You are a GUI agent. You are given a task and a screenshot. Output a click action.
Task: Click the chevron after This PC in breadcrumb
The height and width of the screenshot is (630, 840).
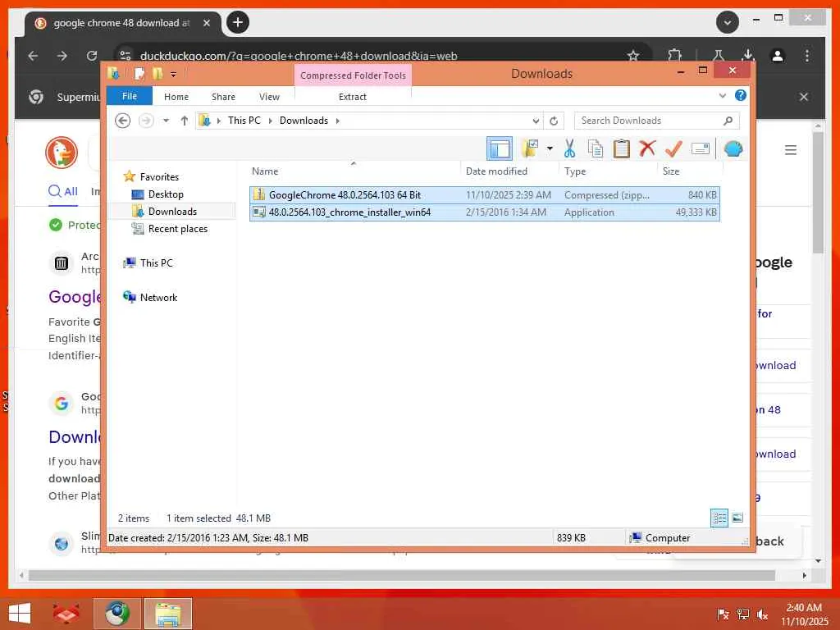click(270, 121)
